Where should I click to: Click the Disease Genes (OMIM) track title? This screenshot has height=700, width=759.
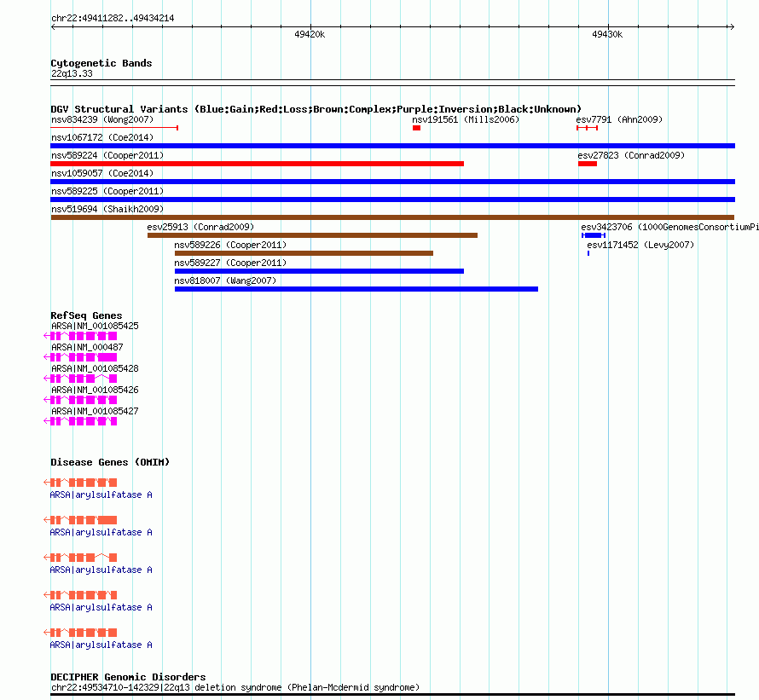click(110, 462)
